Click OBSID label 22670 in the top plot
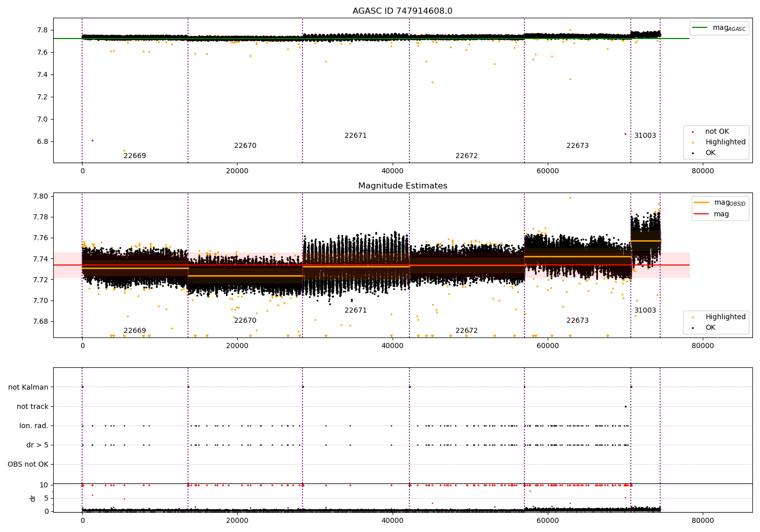 pyautogui.click(x=245, y=146)
